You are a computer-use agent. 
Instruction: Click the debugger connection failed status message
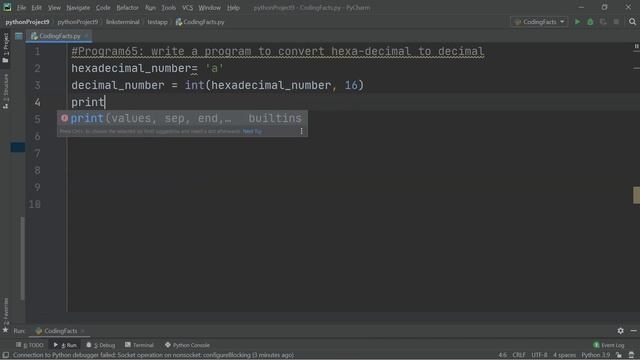[x=153, y=356]
